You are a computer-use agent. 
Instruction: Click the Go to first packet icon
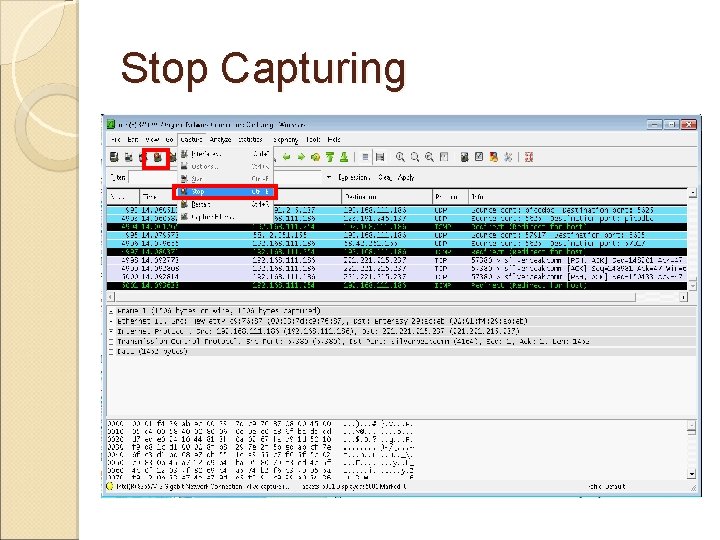330,157
